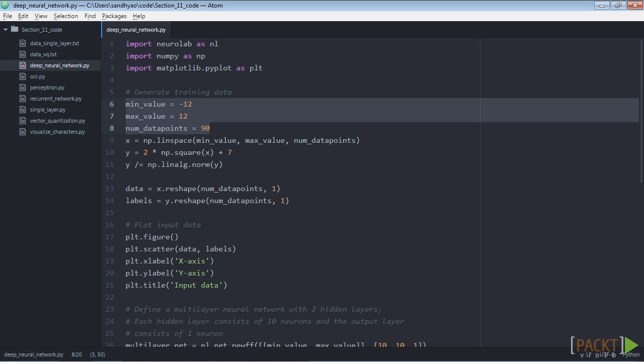Open the Find menu
Screen dimensions: 644x362
90,16
